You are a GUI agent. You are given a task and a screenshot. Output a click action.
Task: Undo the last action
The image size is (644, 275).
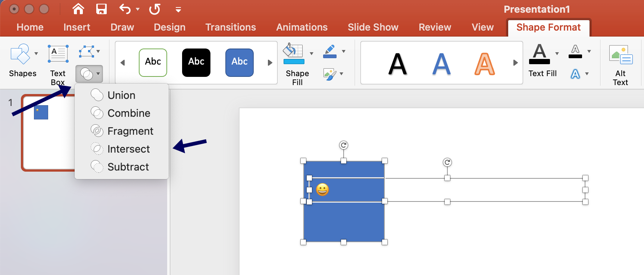click(125, 9)
